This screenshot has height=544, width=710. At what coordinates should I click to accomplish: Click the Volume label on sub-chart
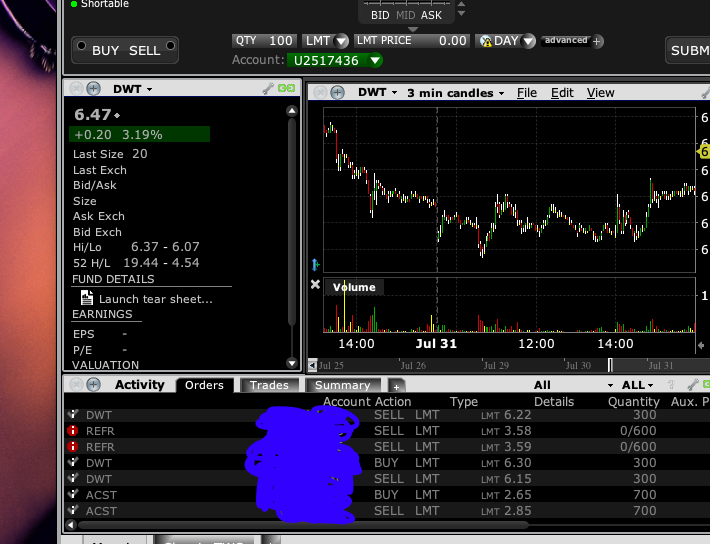(x=354, y=287)
